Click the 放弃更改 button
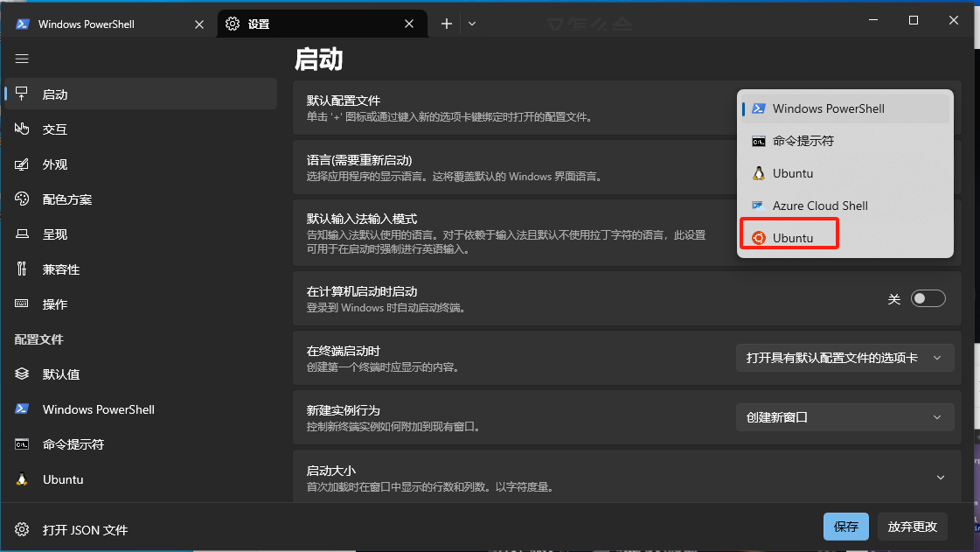Image resolution: width=980 pixels, height=552 pixels. pos(913,527)
